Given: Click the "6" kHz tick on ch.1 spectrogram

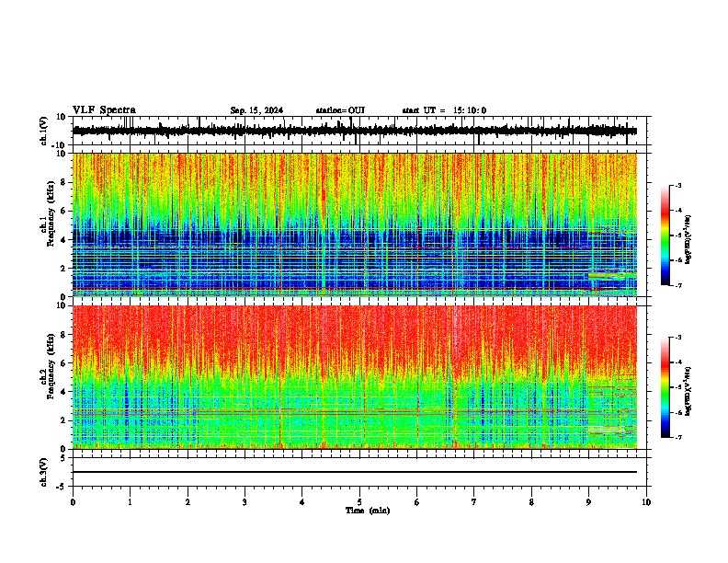Looking at the screenshot, I should (63, 211).
